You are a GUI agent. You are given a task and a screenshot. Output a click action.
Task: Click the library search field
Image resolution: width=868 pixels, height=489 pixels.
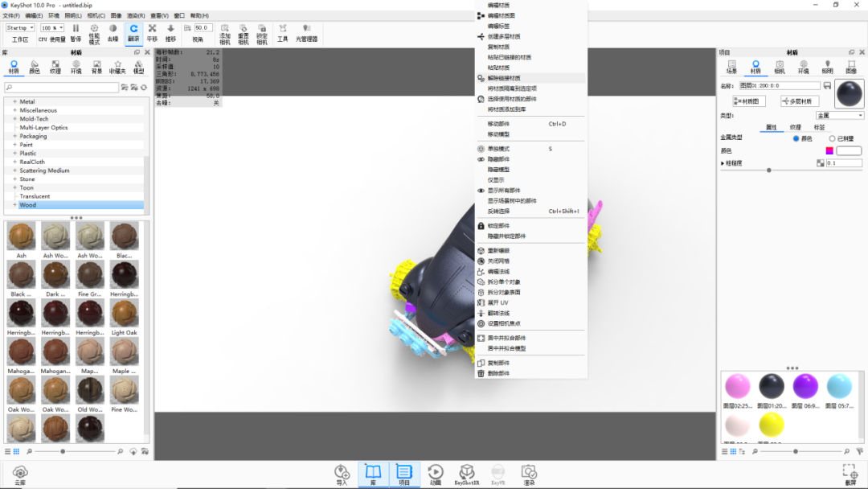coord(61,88)
